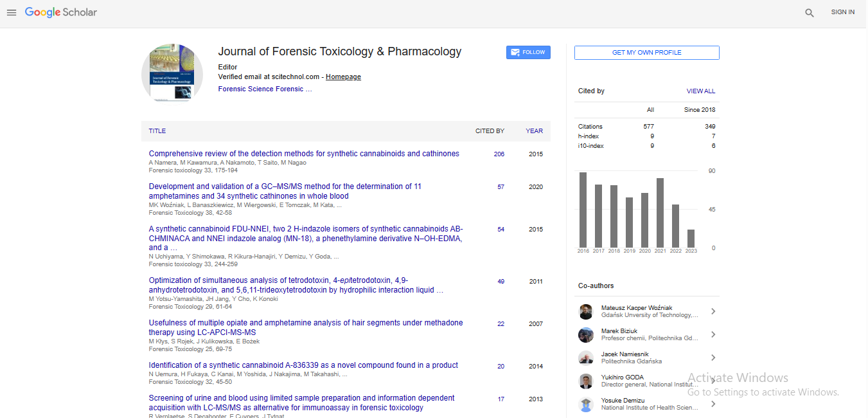Image resolution: width=868 pixels, height=418 pixels.
Task: Click the 2017 bar in citations chart
Action: click(x=599, y=216)
